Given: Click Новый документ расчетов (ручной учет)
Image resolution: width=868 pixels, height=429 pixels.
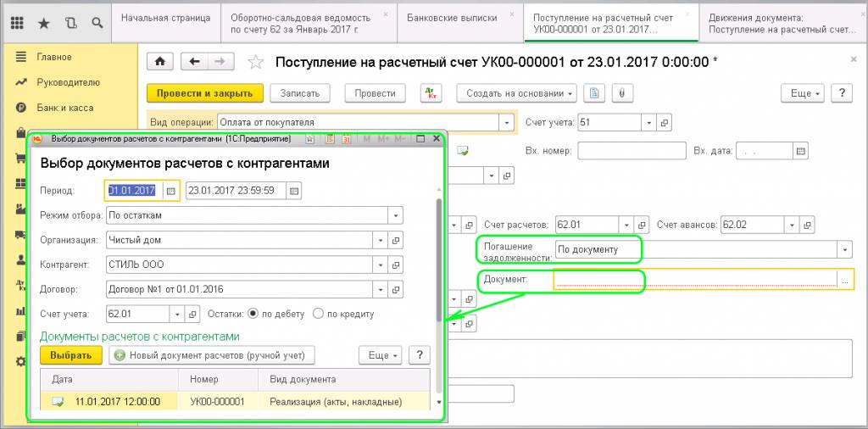Looking at the screenshot, I should pyautogui.click(x=211, y=355).
